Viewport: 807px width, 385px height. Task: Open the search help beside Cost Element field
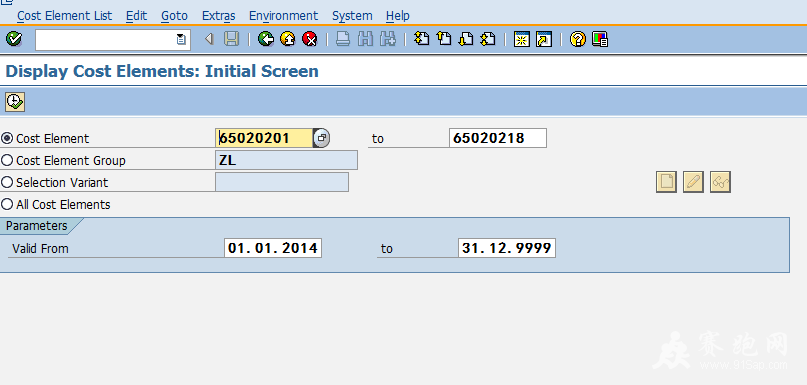(x=322, y=138)
